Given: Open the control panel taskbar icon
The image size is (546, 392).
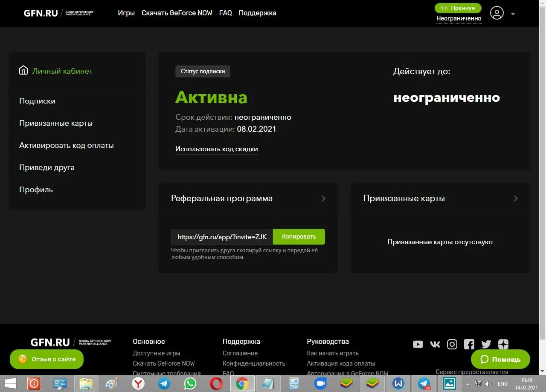Looking at the screenshot, I should (60, 383).
